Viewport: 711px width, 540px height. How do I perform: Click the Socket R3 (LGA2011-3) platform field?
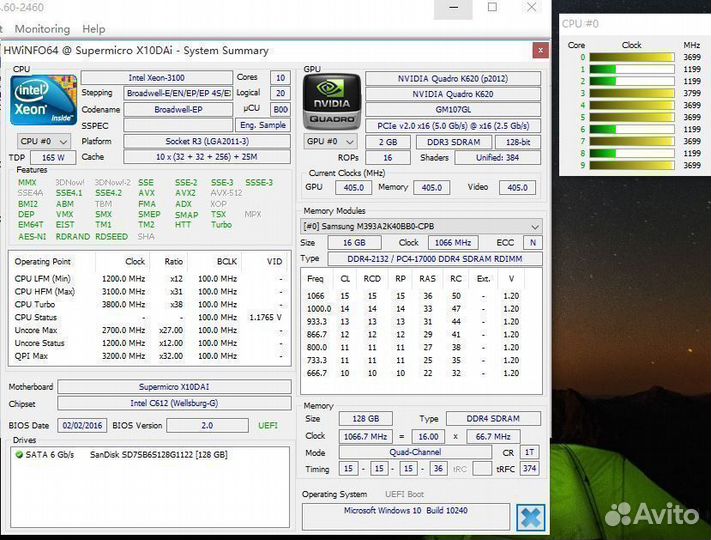[207, 141]
